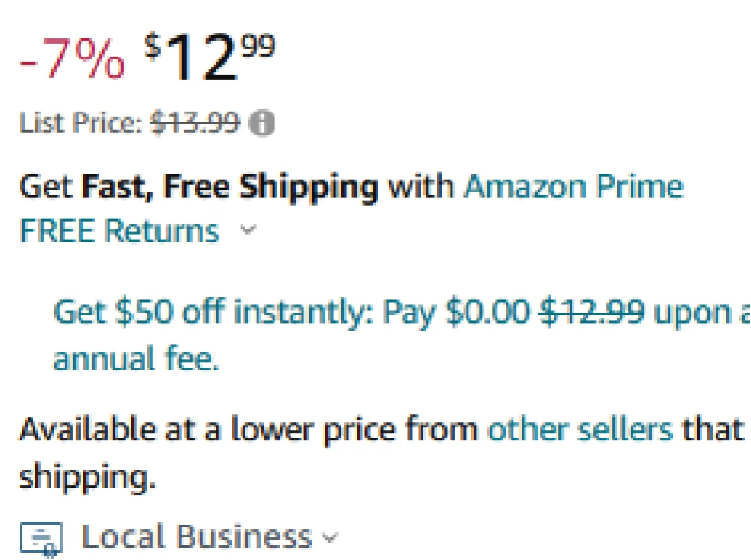Image resolution: width=751 pixels, height=560 pixels.
Task: Expand the FREE Returns chevron
Action: [247, 231]
